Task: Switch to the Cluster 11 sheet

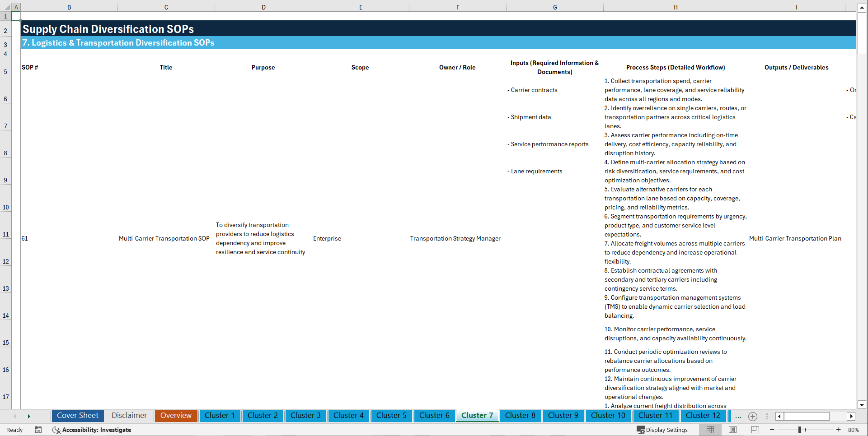Action: point(656,416)
